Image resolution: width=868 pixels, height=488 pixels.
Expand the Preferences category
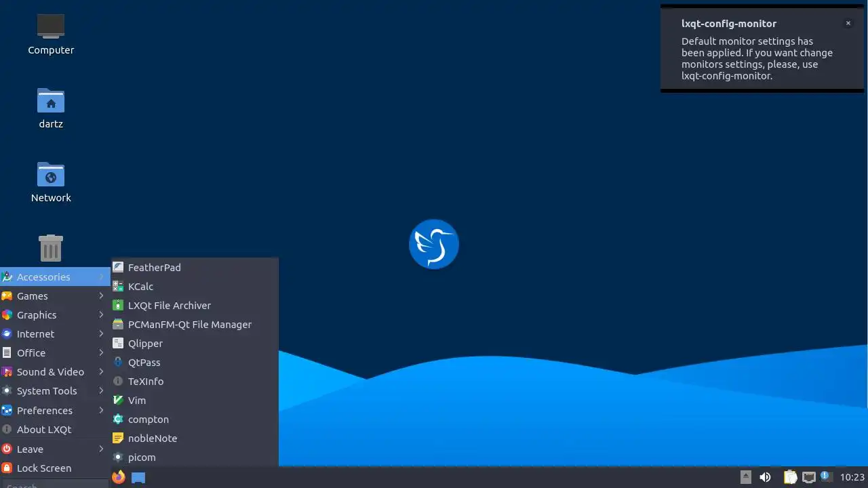[54, 410]
